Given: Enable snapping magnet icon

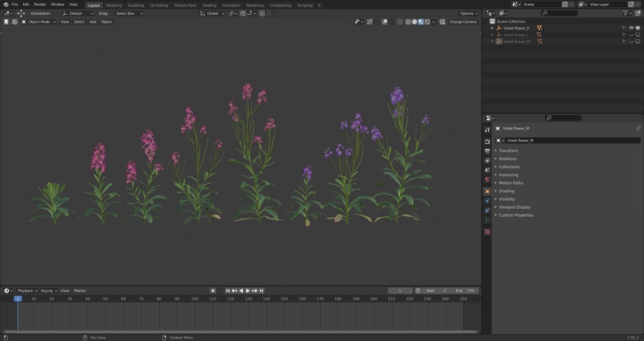Looking at the screenshot, I should (243, 13).
